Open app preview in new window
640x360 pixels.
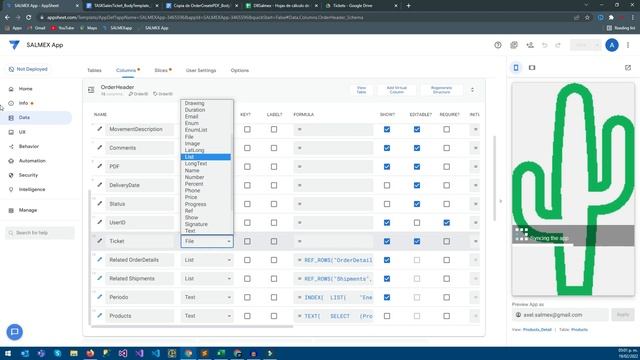[x=628, y=68]
